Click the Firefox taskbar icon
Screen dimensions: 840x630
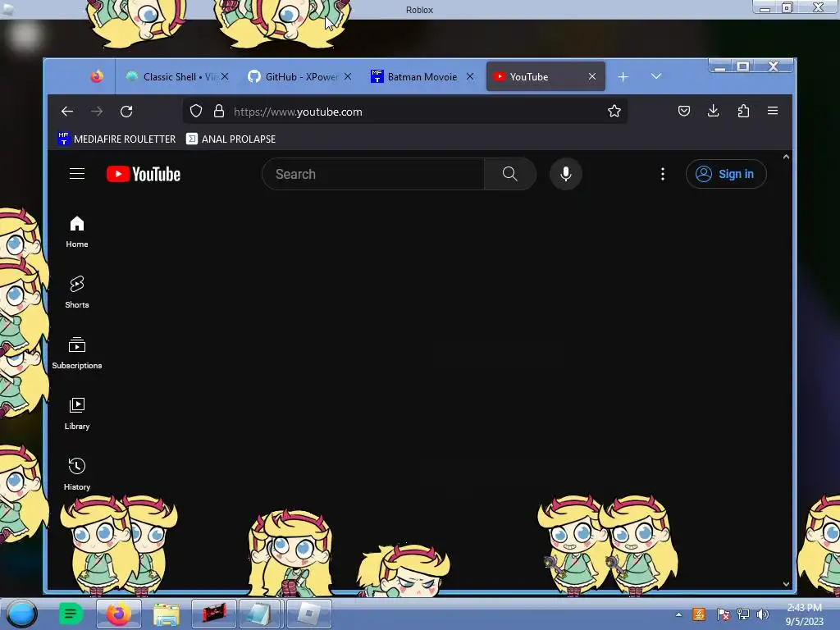(118, 614)
